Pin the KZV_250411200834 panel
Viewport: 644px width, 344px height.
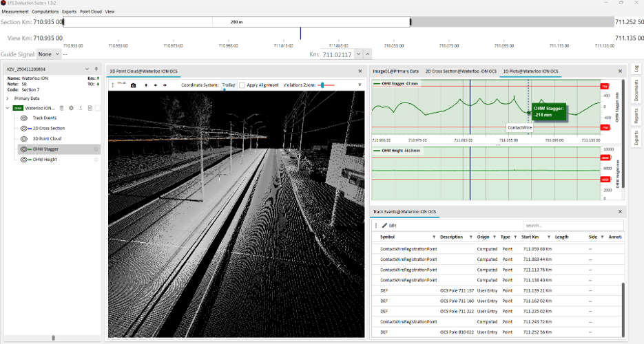[96, 69]
